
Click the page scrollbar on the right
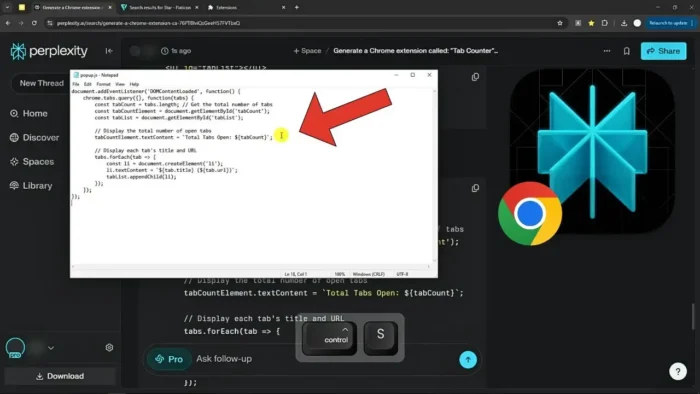(x=693, y=316)
